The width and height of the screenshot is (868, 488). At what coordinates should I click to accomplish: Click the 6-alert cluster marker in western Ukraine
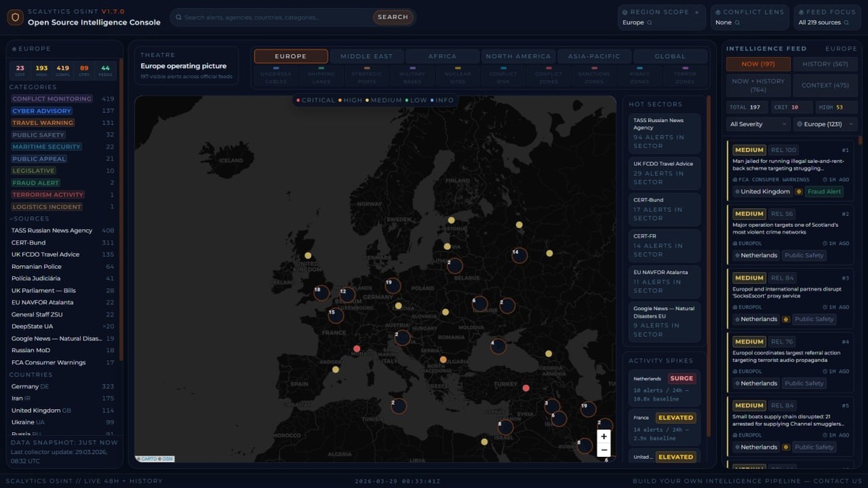(x=480, y=304)
